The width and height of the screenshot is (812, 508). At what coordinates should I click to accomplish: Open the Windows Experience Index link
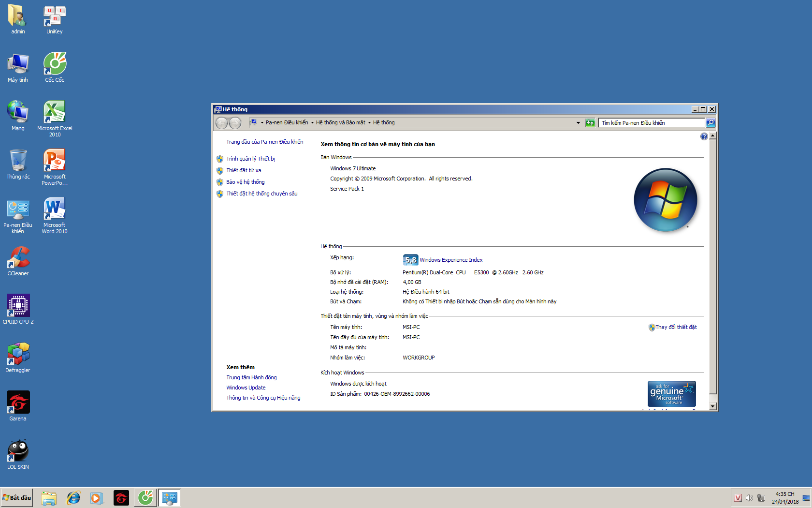451,260
